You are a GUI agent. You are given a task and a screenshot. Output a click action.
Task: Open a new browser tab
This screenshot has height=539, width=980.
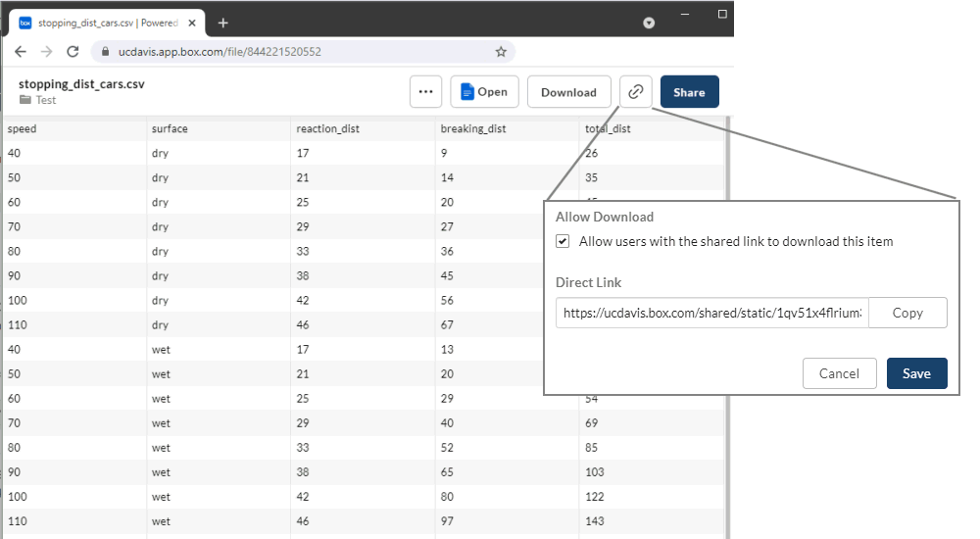(x=223, y=23)
